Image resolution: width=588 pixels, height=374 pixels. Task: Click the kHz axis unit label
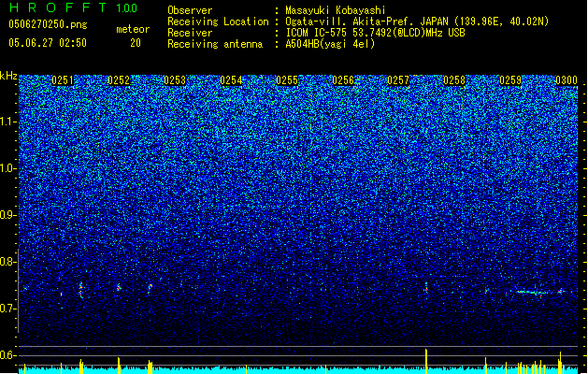[8, 76]
